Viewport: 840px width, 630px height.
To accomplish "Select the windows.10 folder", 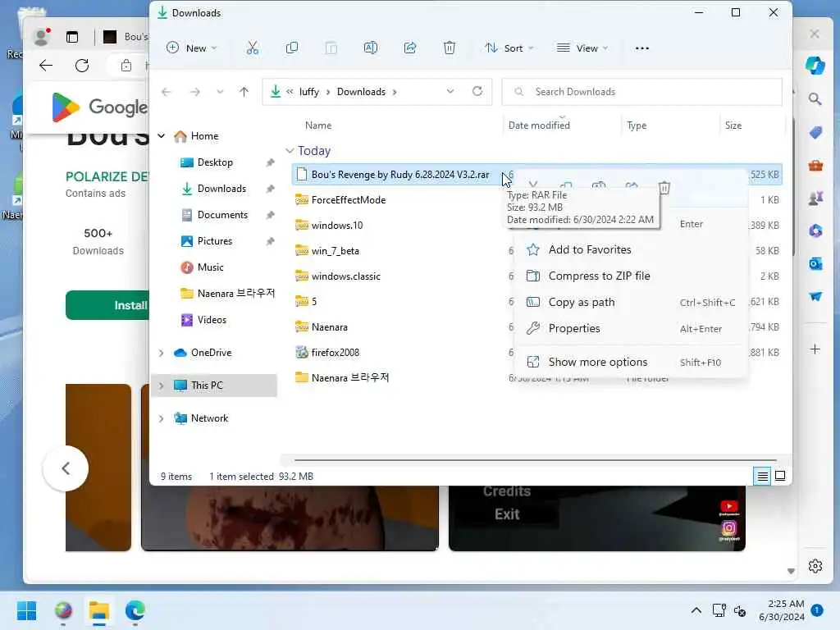I will 337,226.
